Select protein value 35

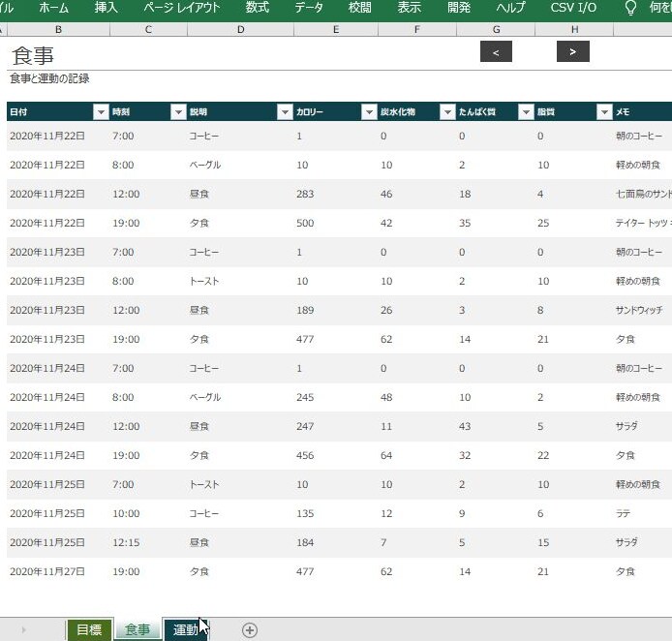(465, 224)
